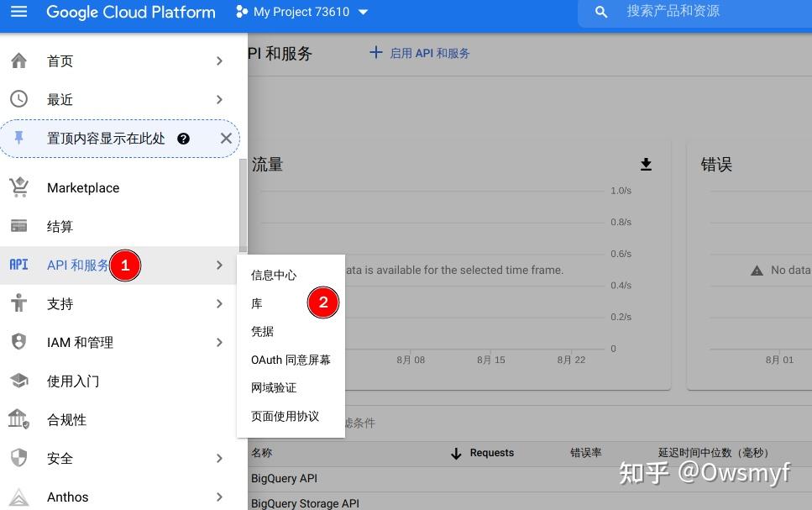Download the 流量 chart data
This screenshot has width=812, height=510.
click(646, 165)
